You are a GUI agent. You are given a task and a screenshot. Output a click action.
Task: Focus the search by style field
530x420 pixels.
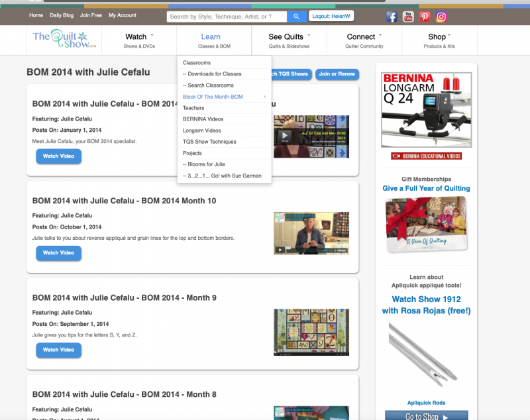click(x=227, y=17)
